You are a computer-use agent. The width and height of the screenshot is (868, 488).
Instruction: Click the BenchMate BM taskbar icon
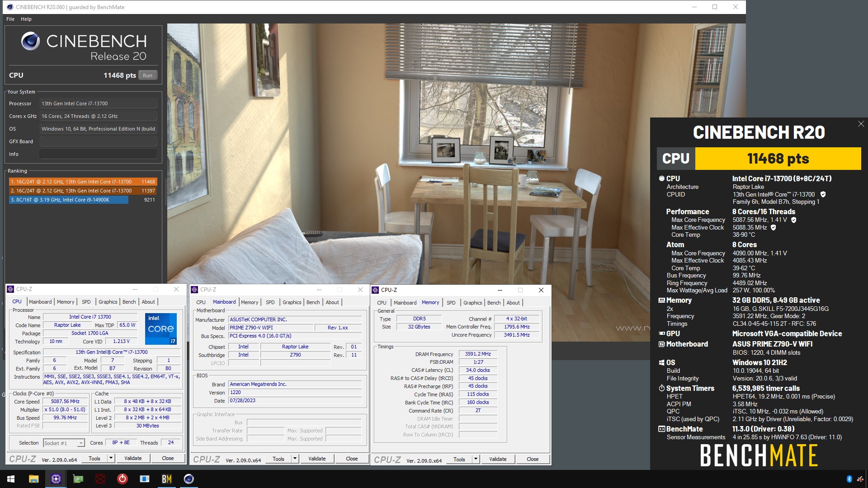click(166, 479)
